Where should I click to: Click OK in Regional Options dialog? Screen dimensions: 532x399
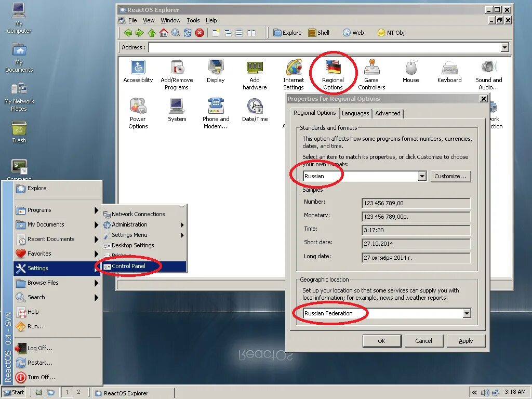click(x=382, y=341)
